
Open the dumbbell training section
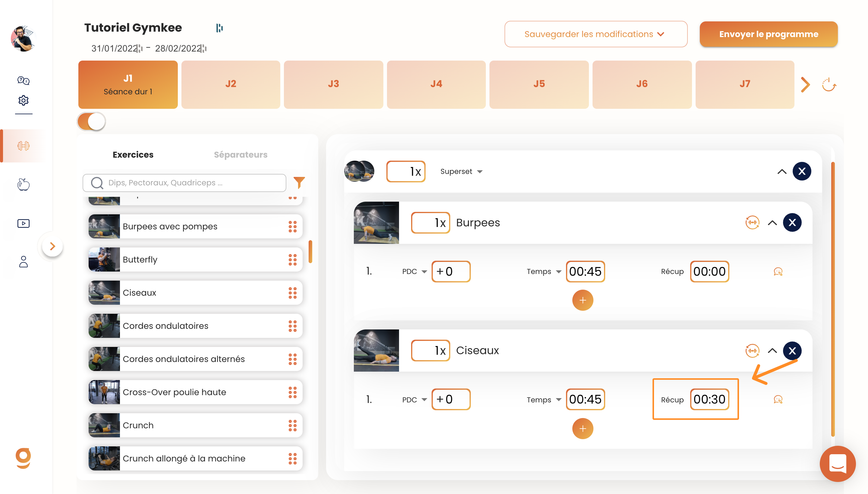coord(24,146)
